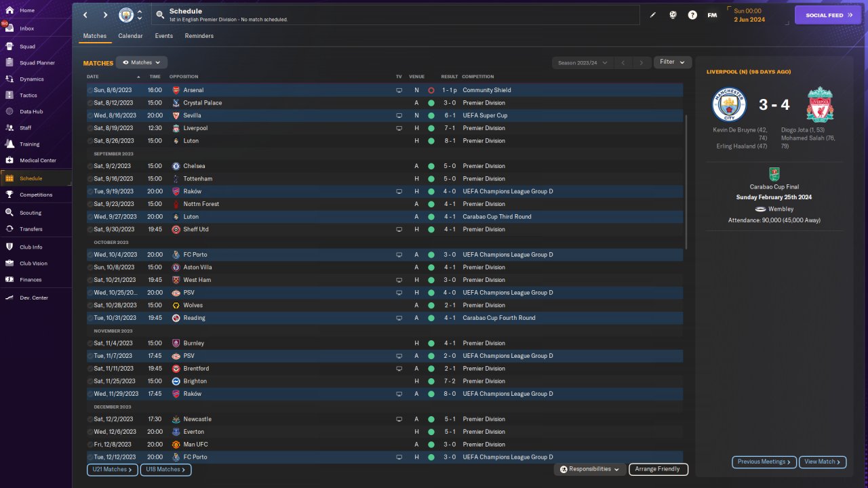Click the Medical Center icon
Screen dimensions: 868x488
[x=9, y=161]
